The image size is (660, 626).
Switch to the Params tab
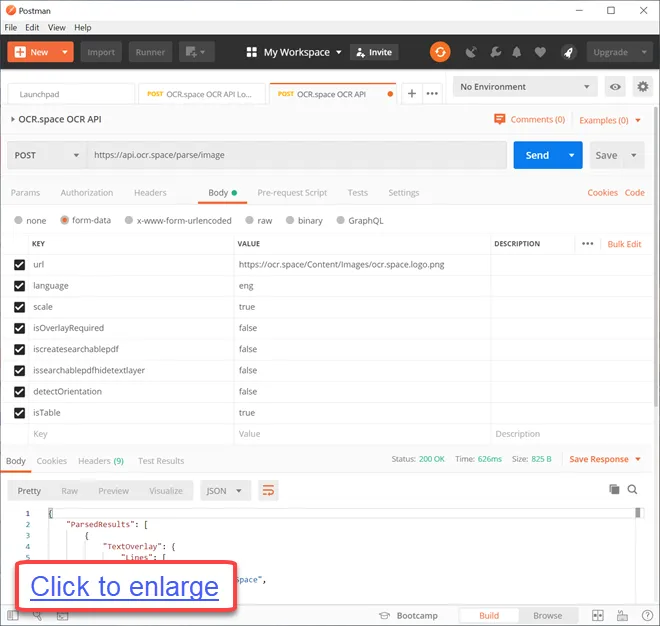point(25,193)
